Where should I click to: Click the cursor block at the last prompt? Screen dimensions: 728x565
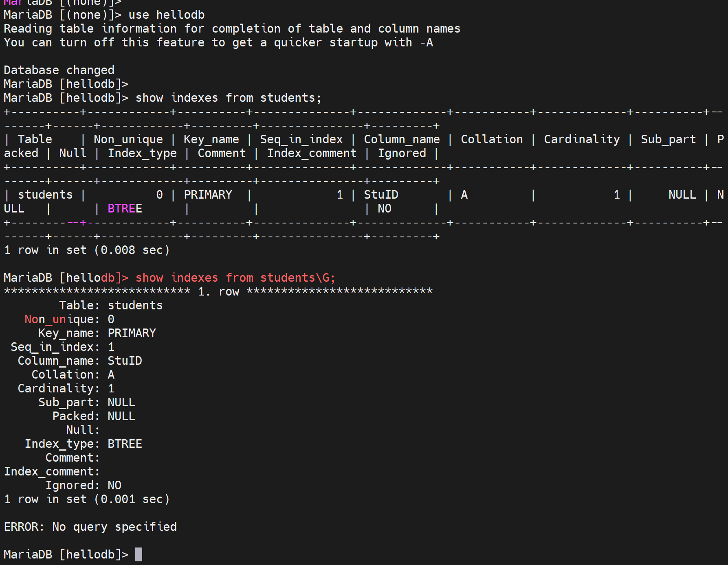point(139,554)
